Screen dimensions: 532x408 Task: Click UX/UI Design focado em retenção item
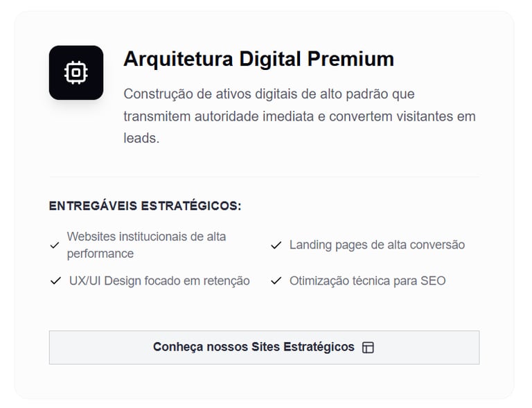(159, 281)
